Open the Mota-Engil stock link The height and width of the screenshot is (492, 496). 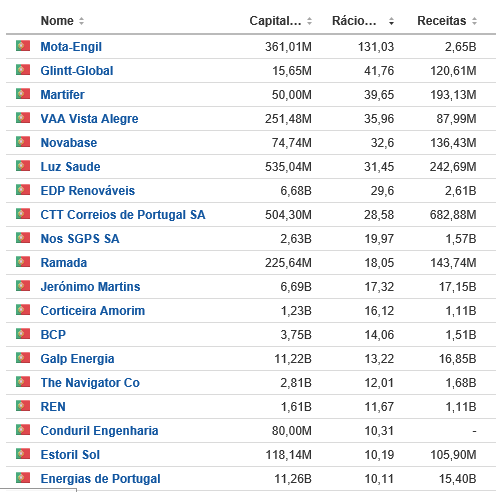pyautogui.click(x=71, y=47)
